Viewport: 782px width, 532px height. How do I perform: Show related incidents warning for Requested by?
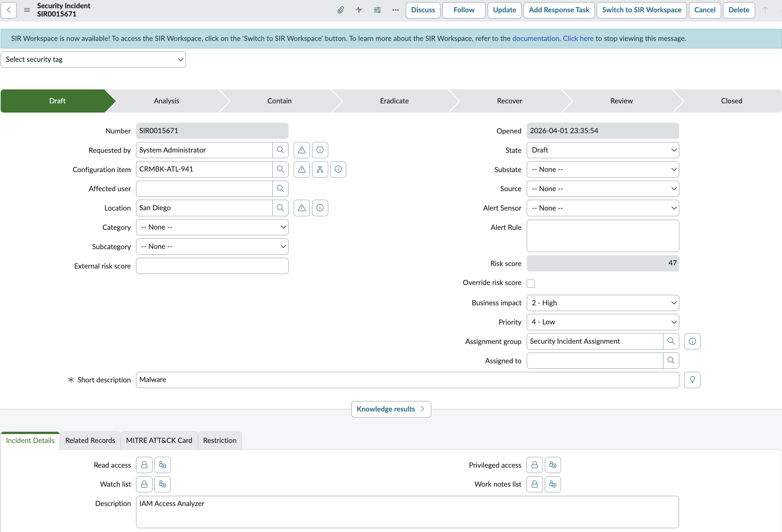[x=302, y=150]
